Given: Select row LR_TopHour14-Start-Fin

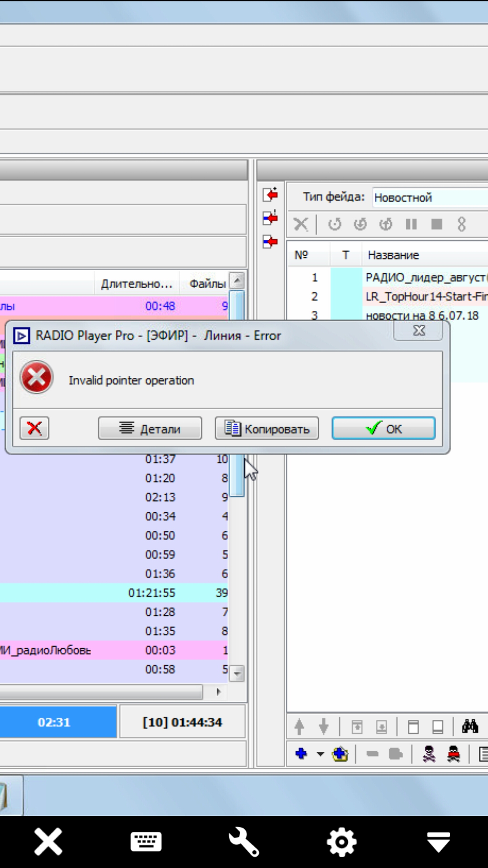Looking at the screenshot, I should [388, 296].
